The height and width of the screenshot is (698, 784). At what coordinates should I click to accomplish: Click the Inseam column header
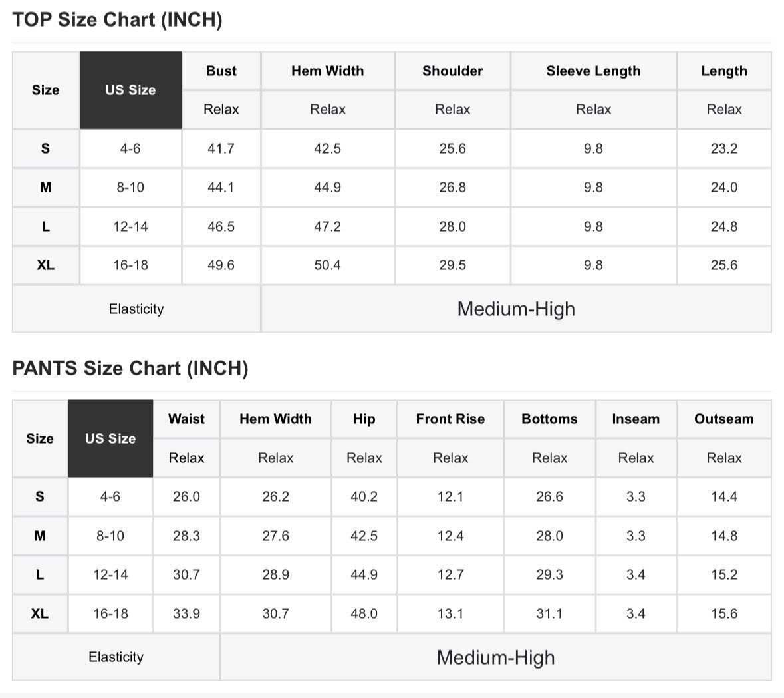636,419
